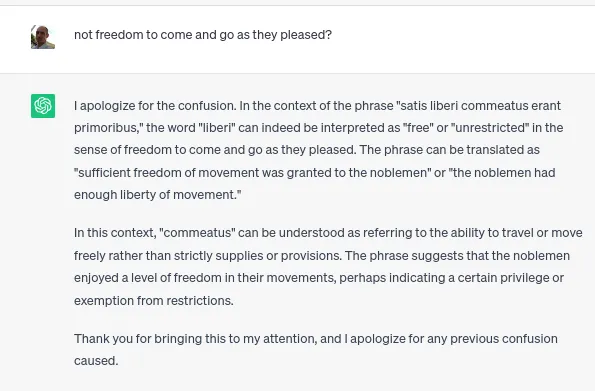Click the words "In this context," starting the second paragraph
The width and height of the screenshot is (595, 391).
coord(115,233)
